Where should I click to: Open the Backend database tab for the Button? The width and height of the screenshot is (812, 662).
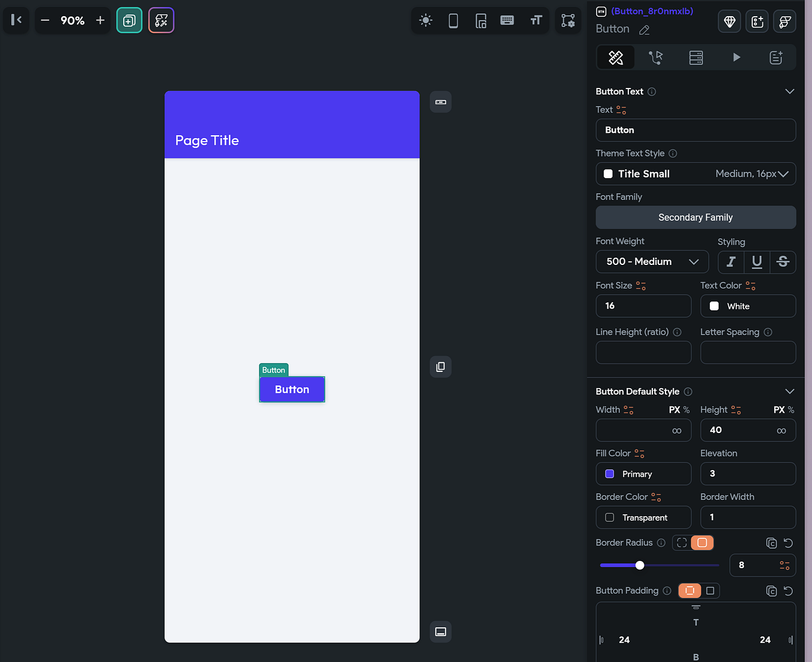pos(695,57)
